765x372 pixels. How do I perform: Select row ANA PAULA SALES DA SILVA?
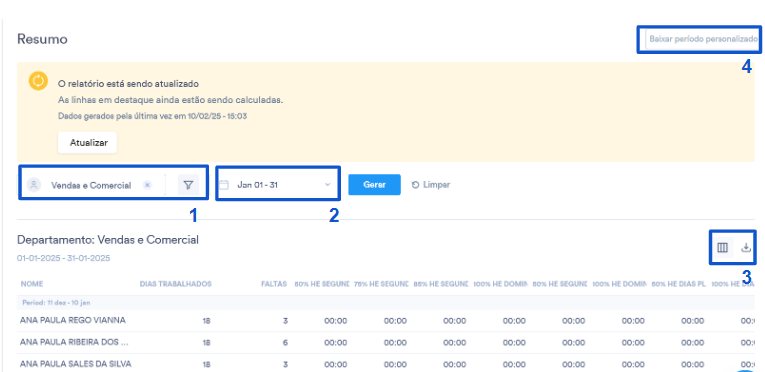coord(386,364)
